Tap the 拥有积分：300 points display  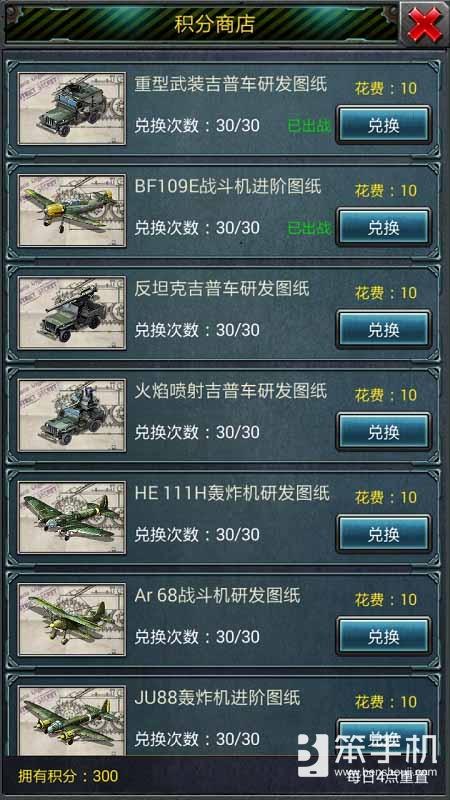pos(68,776)
